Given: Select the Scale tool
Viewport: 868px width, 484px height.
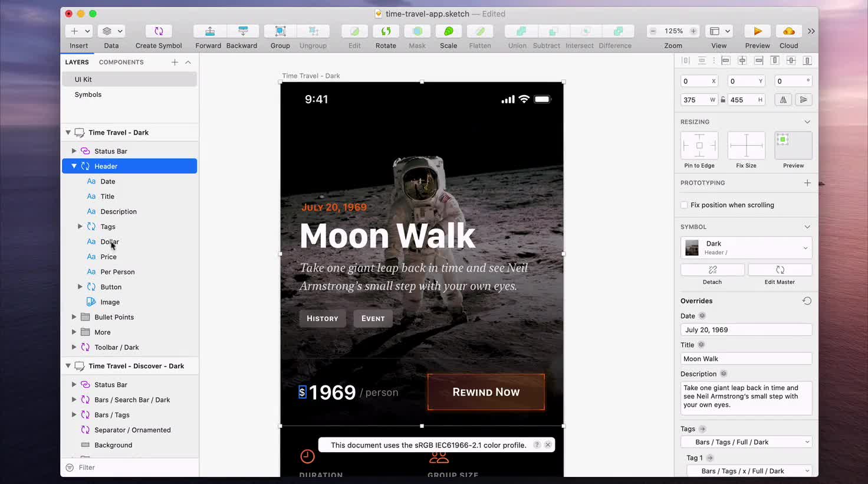Looking at the screenshot, I should [x=449, y=31].
